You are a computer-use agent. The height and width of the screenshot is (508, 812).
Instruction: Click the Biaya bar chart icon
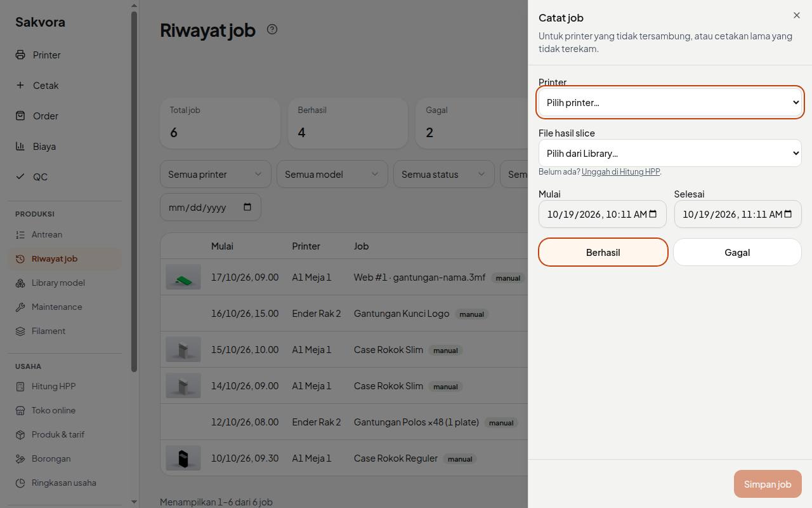click(x=20, y=146)
